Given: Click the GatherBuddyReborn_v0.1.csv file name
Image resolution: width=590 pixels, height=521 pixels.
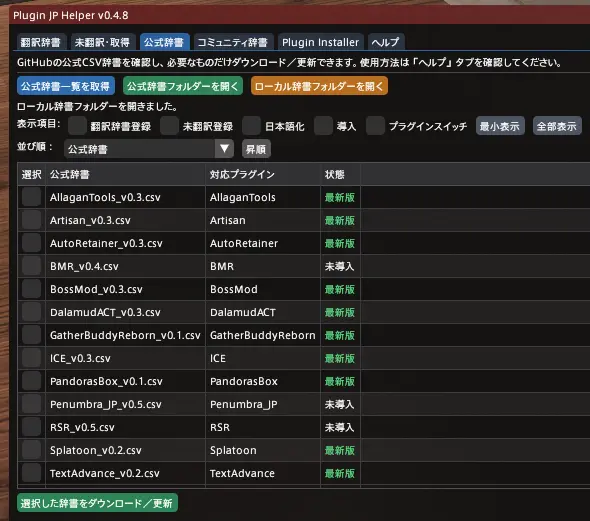Looking at the screenshot, I should pos(125,335).
